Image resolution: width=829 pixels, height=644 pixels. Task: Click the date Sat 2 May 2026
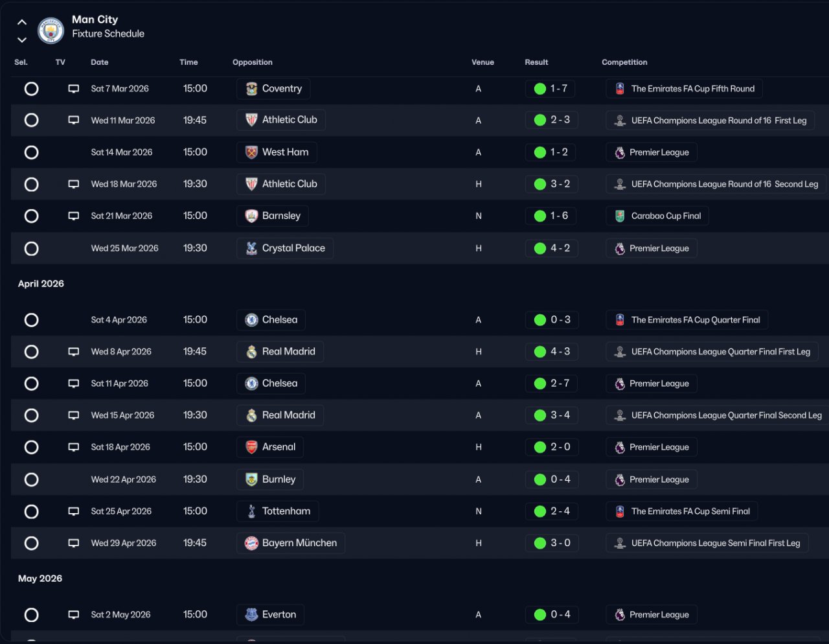120,615
